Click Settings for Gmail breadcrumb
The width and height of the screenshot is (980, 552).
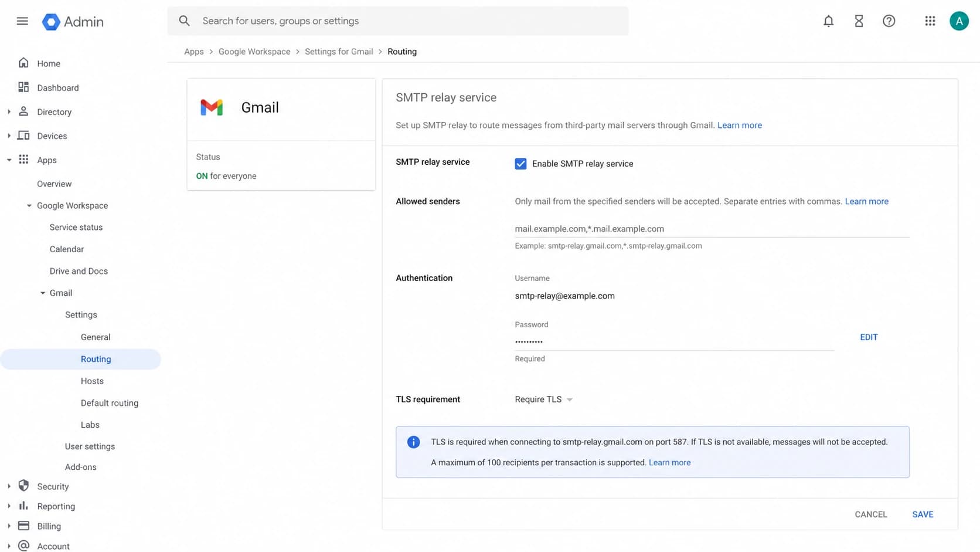tap(339, 52)
